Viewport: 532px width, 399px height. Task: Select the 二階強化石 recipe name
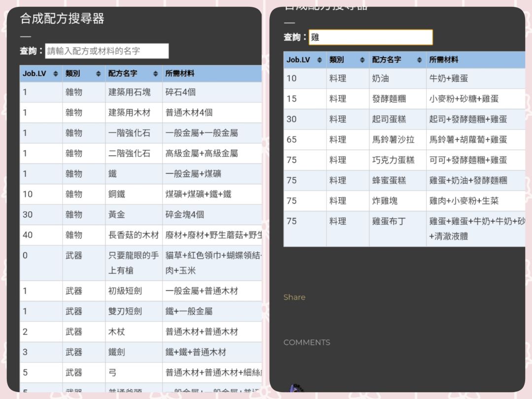pyautogui.click(x=129, y=153)
